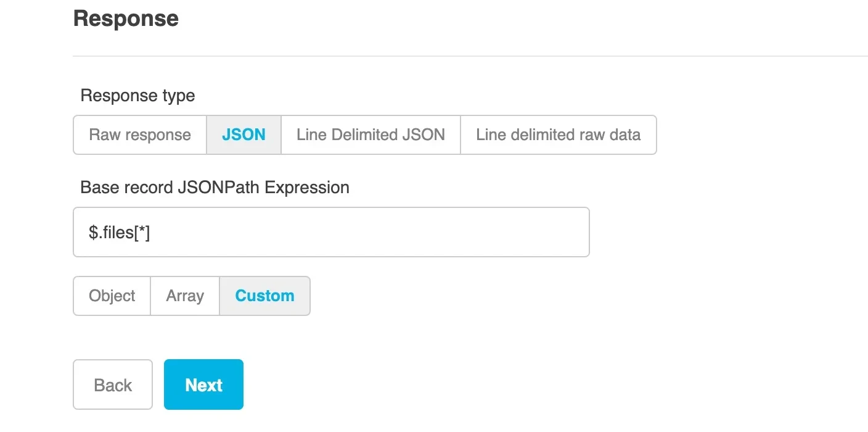
Task: Activate Array parsing mode
Action: (184, 296)
